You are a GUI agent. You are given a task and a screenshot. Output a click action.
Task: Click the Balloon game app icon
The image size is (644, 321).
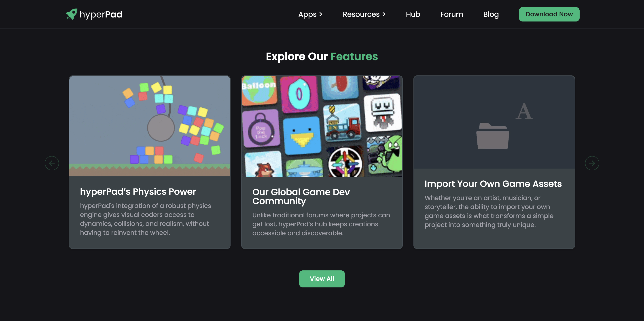pyautogui.click(x=259, y=90)
